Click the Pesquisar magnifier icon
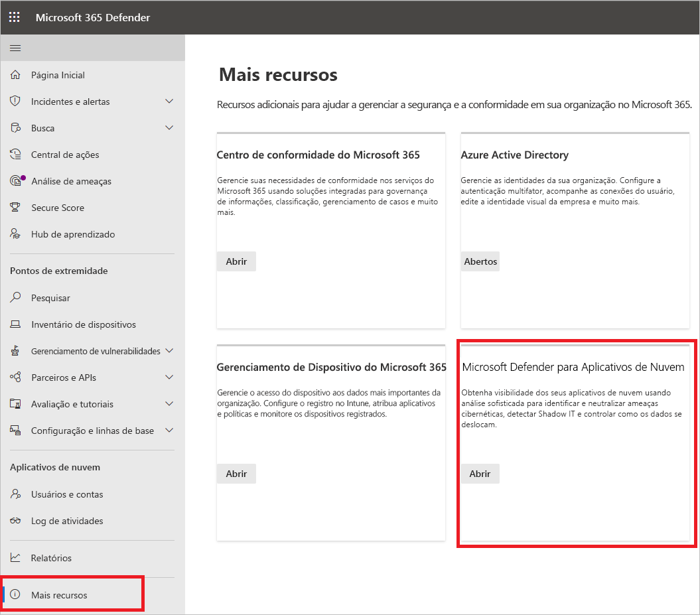Image resolution: width=700 pixels, height=615 pixels. [x=15, y=297]
